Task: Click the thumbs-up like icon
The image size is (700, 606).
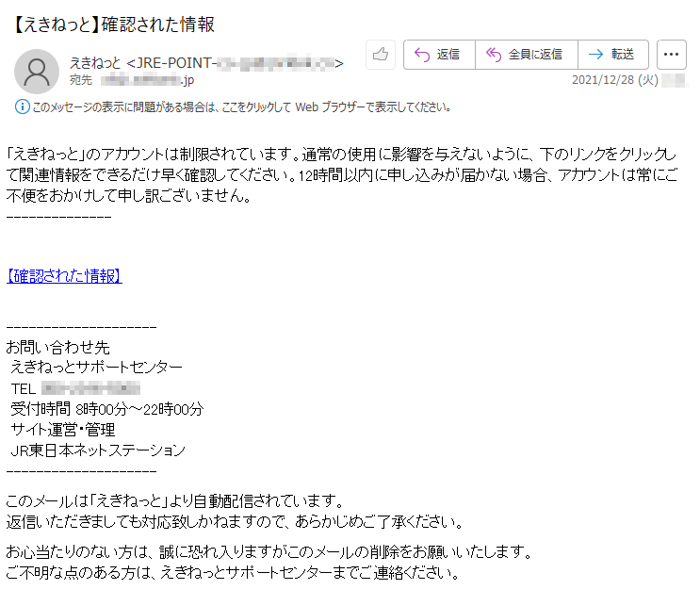Action: 381,55
